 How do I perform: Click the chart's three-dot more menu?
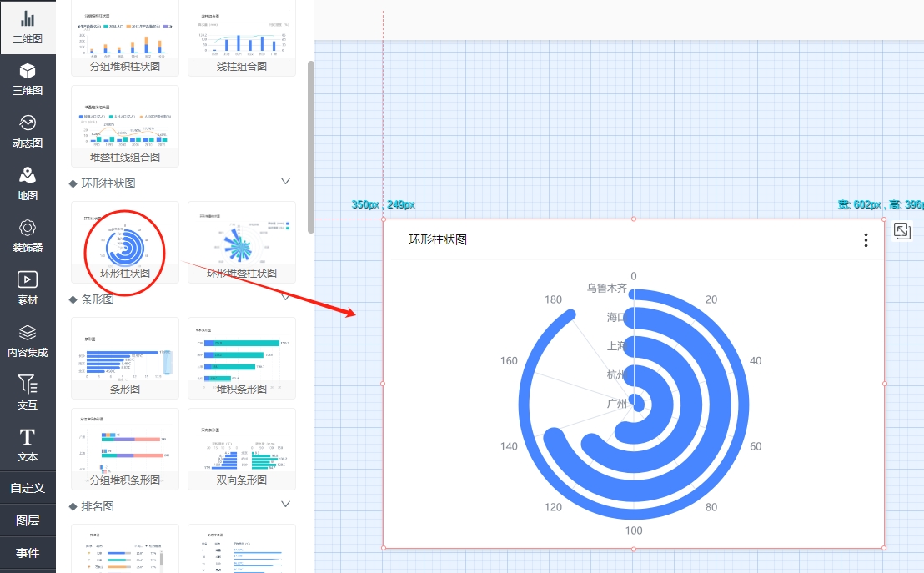click(x=866, y=240)
